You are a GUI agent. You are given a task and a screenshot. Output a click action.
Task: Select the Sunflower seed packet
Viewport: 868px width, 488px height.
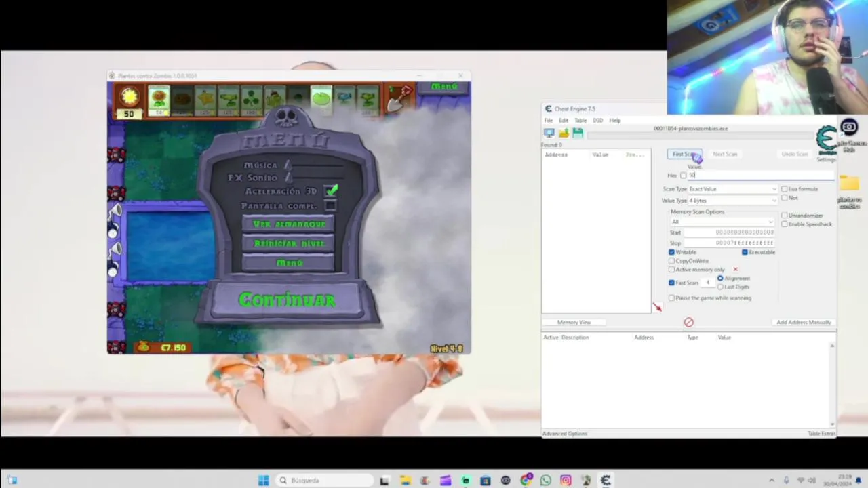(159, 100)
